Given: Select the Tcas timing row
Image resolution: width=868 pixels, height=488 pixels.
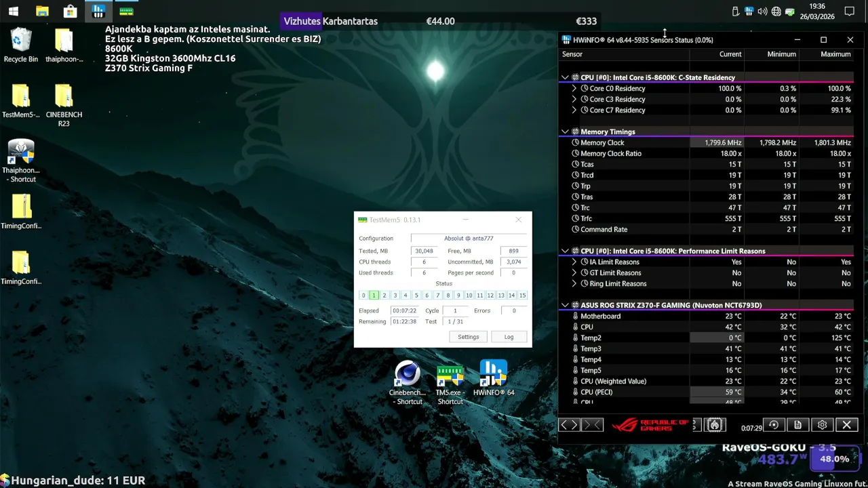Looking at the screenshot, I should pos(706,164).
